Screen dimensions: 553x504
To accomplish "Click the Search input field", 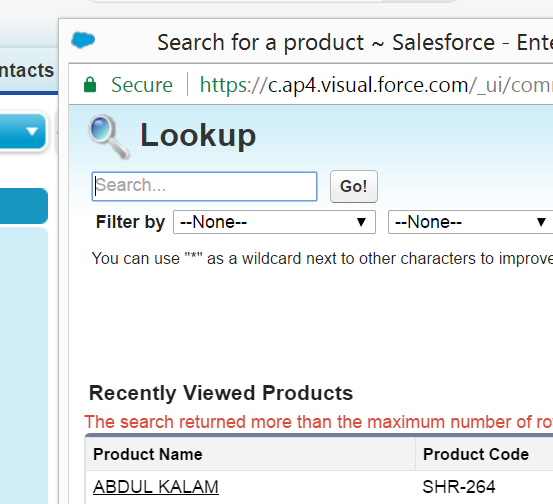I will tap(204, 186).
